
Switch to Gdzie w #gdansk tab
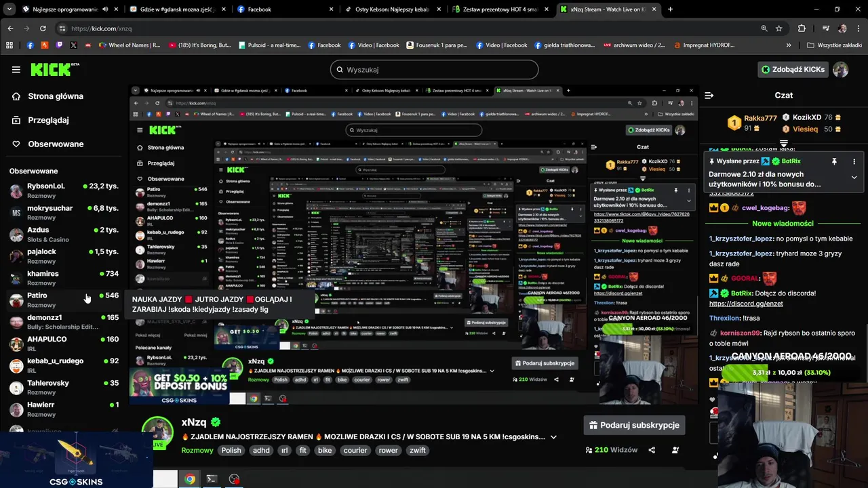[176, 9]
